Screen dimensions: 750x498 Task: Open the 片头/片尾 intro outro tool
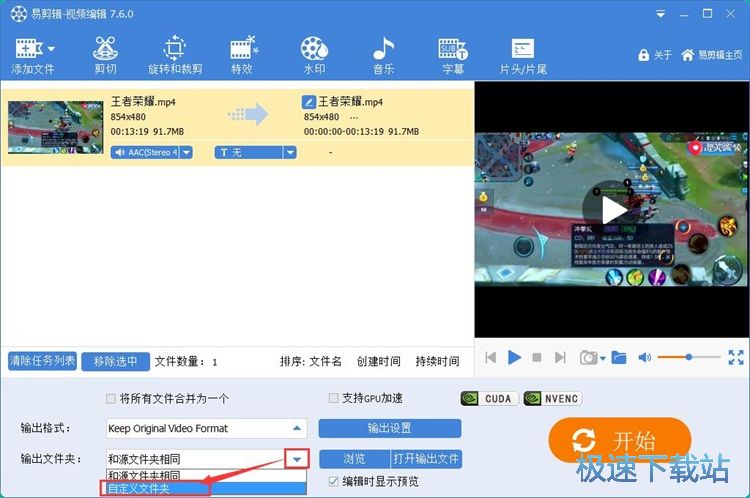point(523,56)
